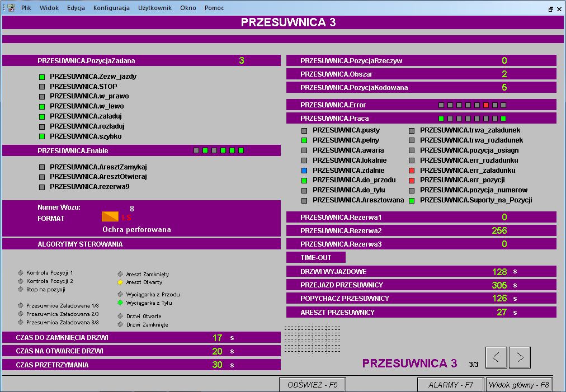Image resolution: width=566 pixels, height=392 pixels.
Task: Click the PRZESUWNICA.pozycja_numerow status square
Action: (x=412, y=190)
